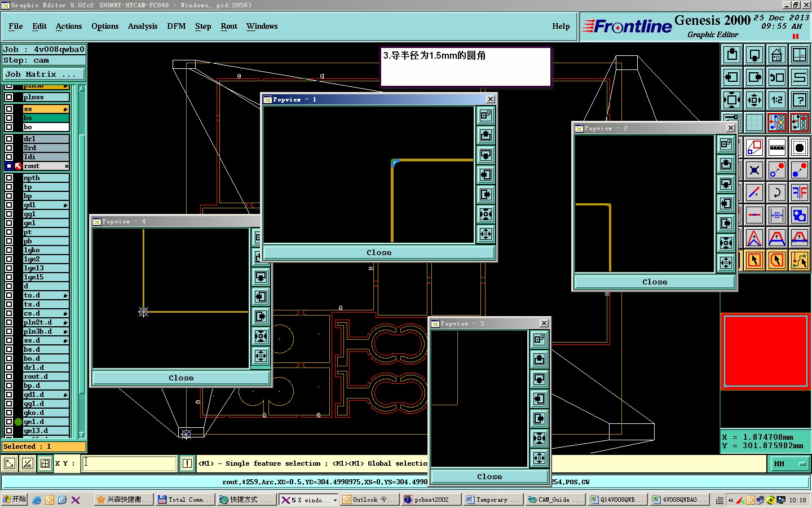The image size is (812, 508).
Task: Select the mirror F flip icon
Action: point(800,192)
